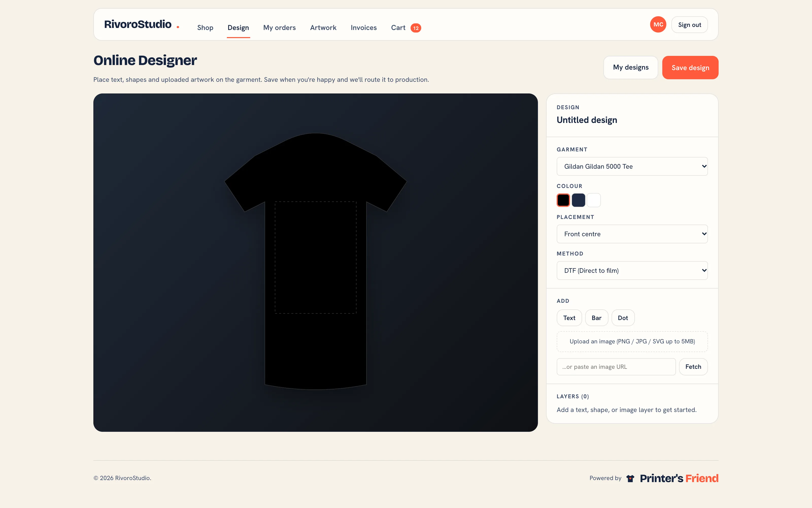Screen dimensions: 812x508
Task: Fetch the image from URL
Action: (693, 367)
